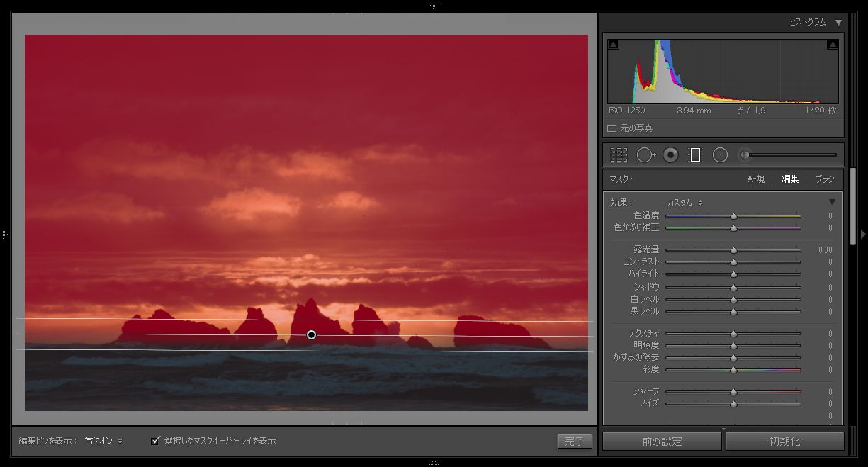Click the right panel vertical scrollbar
This screenshot has width=868, height=467.
[x=853, y=207]
